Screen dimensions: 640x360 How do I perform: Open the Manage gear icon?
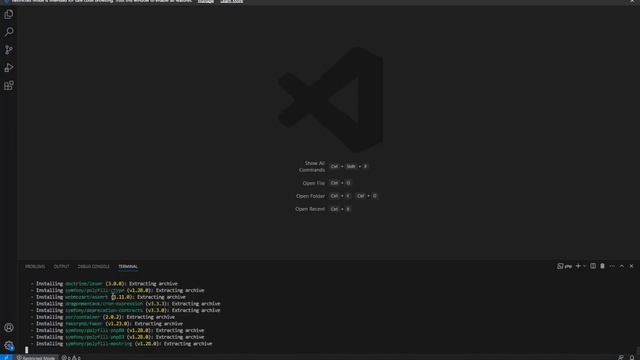(9, 345)
